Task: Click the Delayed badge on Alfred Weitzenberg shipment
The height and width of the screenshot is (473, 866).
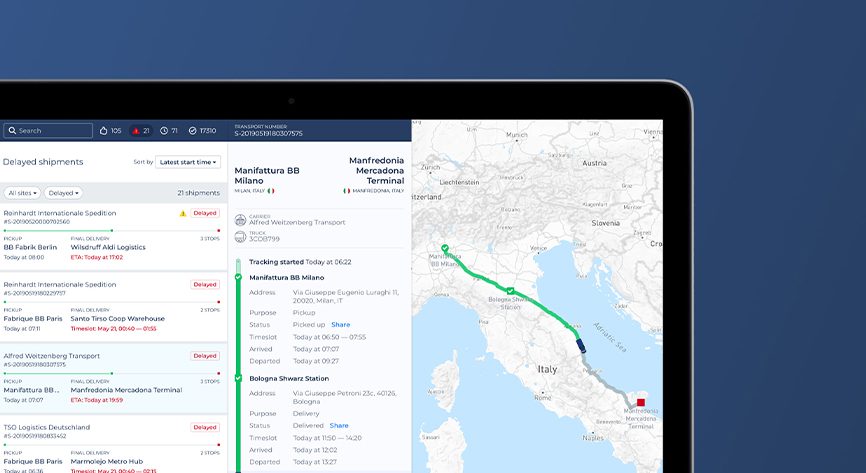Action: [205, 356]
